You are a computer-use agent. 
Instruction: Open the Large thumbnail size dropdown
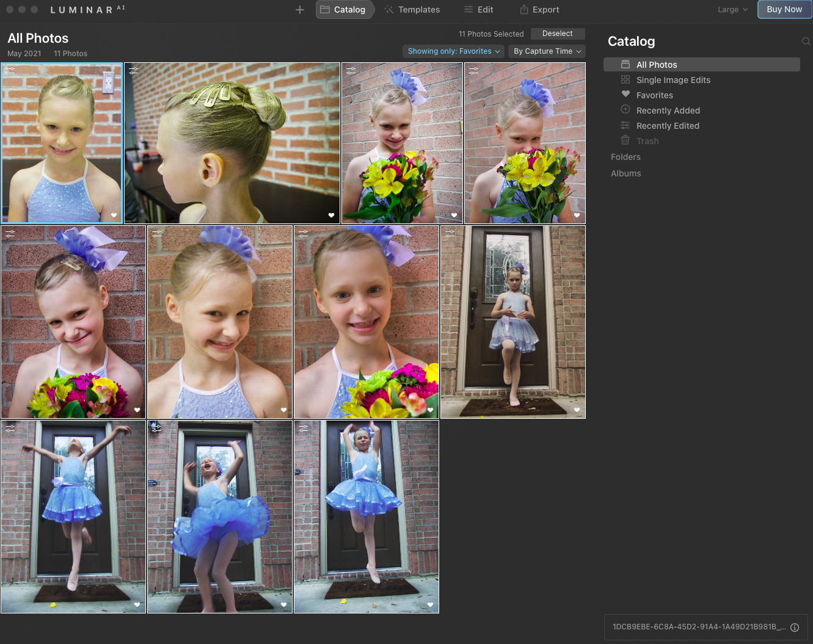point(732,9)
